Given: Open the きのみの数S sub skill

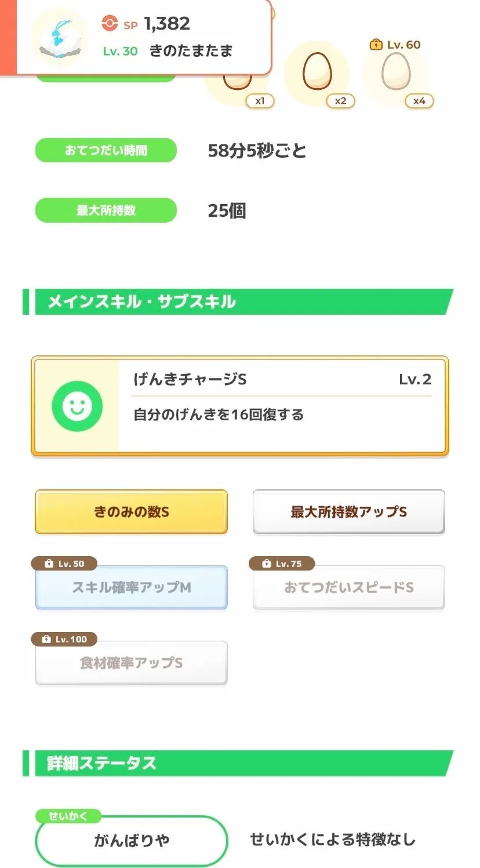Looking at the screenshot, I should click(132, 512).
